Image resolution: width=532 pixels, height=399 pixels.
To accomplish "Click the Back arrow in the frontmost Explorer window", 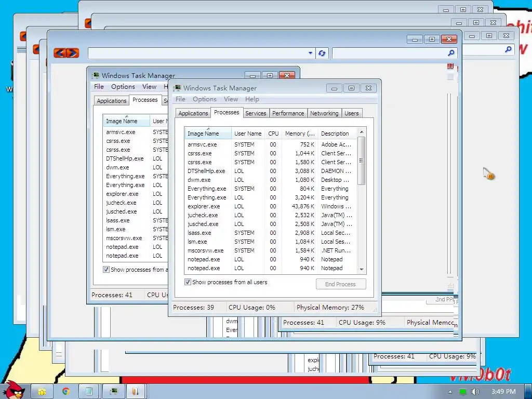I will [x=60, y=53].
